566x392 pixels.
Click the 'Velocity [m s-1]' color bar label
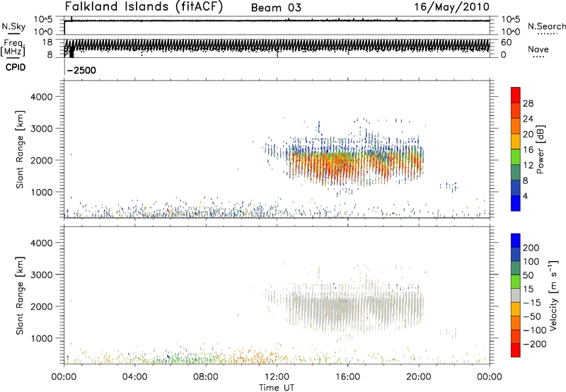pos(553,295)
